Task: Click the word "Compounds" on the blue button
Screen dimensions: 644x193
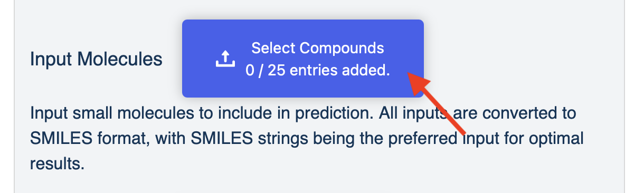Action: click(x=343, y=48)
